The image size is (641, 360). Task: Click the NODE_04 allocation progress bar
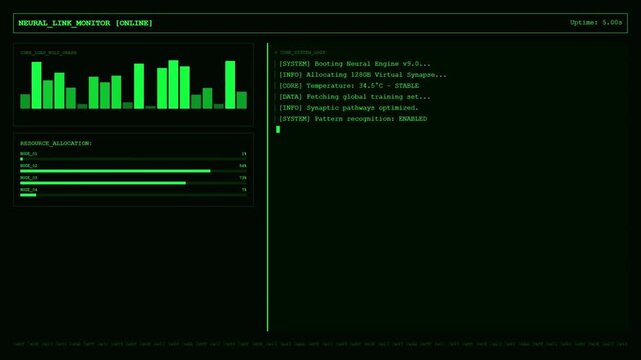click(x=133, y=195)
